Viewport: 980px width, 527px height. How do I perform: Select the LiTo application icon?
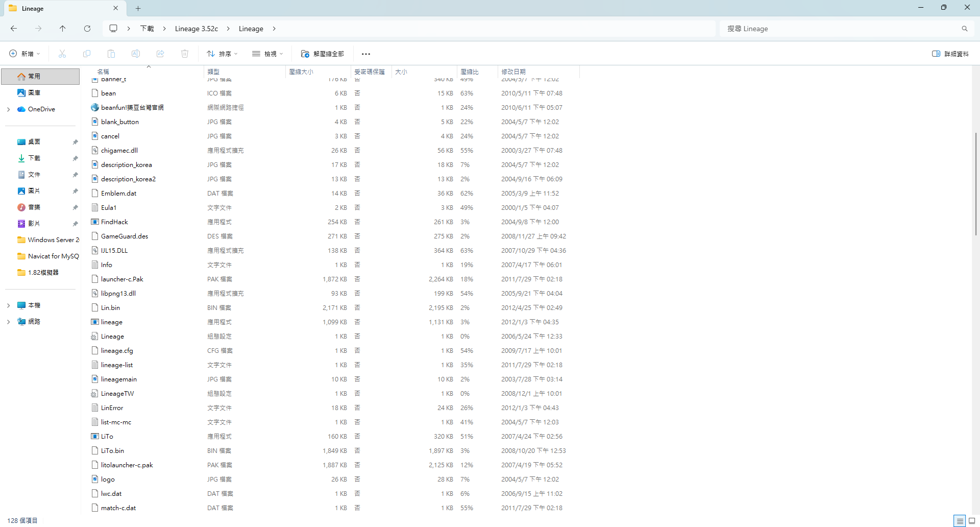point(95,436)
